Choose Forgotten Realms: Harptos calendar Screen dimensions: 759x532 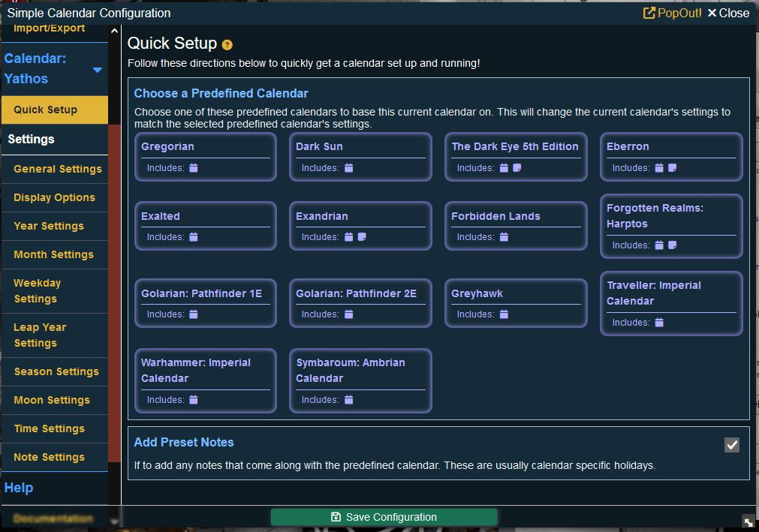(x=671, y=226)
